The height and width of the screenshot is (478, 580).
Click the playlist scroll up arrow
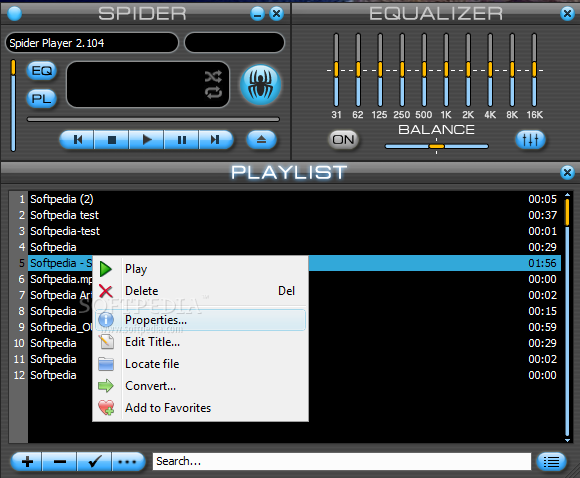[567, 194]
